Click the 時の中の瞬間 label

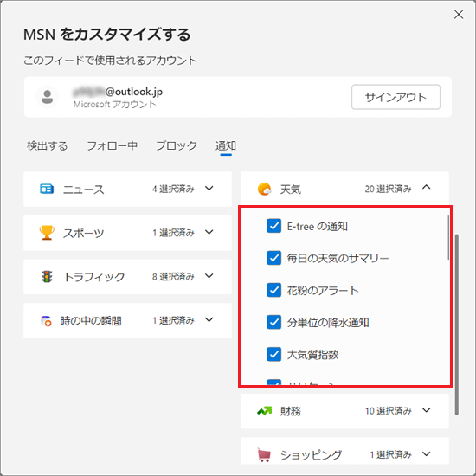click(91, 321)
